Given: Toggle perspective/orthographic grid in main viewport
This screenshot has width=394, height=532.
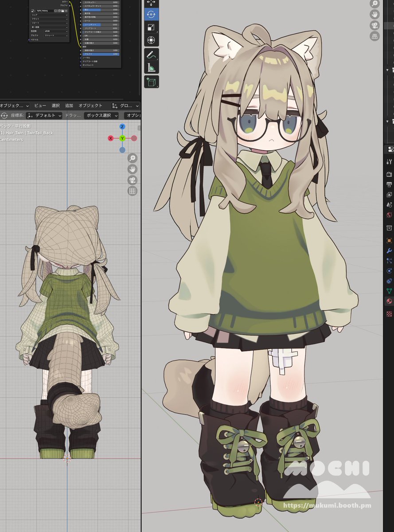Looking at the screenshot, I should pos(375,35).
